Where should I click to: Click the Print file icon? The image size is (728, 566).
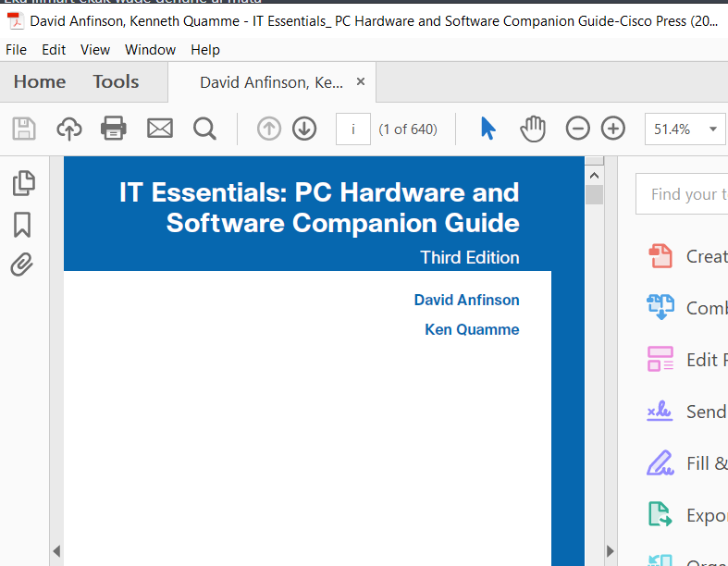(114, 129)
